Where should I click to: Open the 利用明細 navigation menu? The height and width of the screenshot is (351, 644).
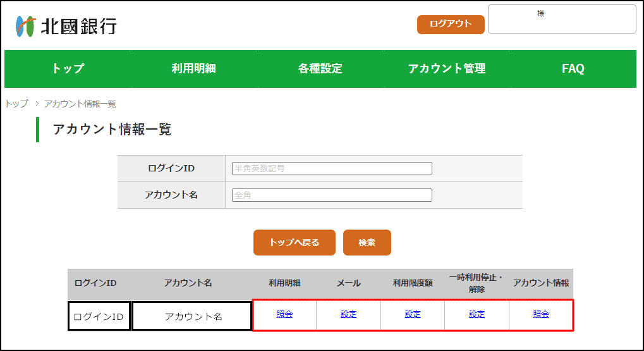pos(194,69)
